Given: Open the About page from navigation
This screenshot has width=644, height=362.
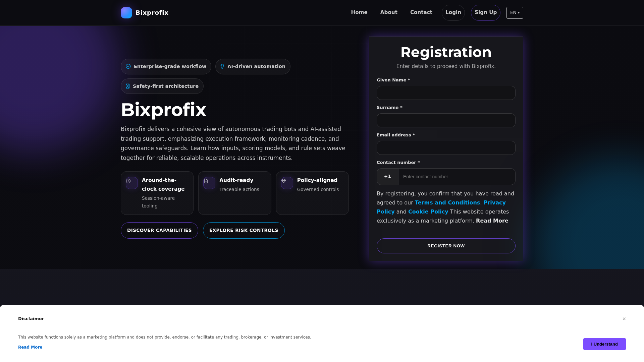Looking at the screenshot, I should click(389, 12).
